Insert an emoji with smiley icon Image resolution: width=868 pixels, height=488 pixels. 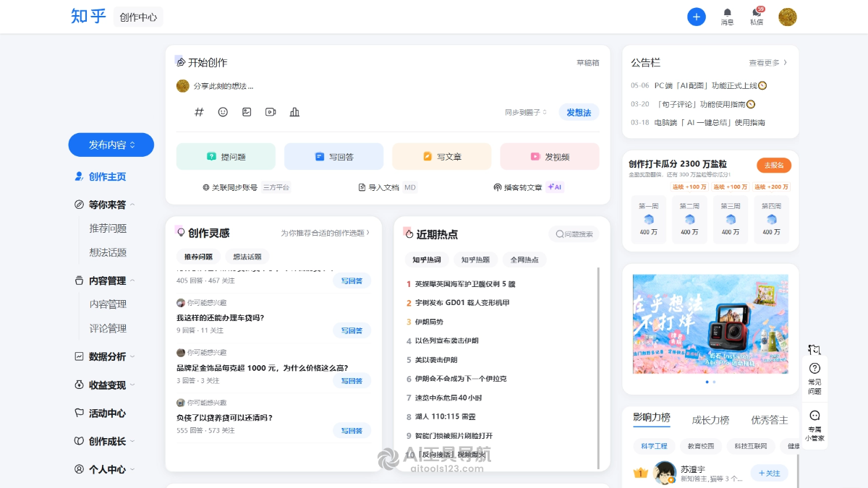click(223, 112)
